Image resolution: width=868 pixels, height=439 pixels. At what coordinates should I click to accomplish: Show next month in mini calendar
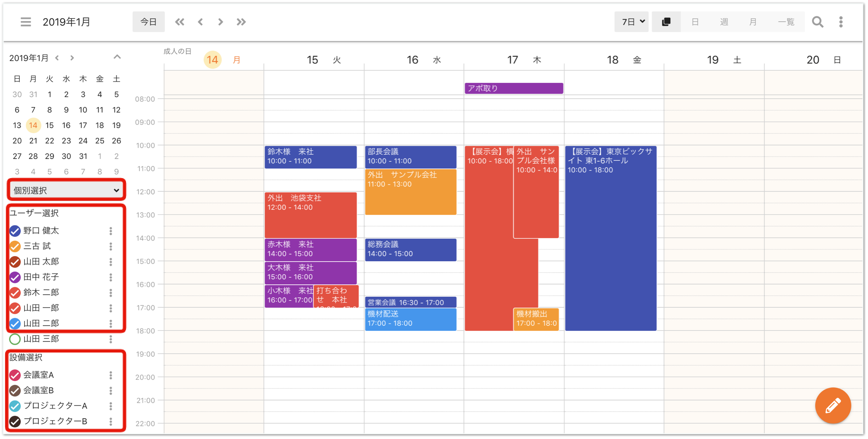click(x=72, y=58)
